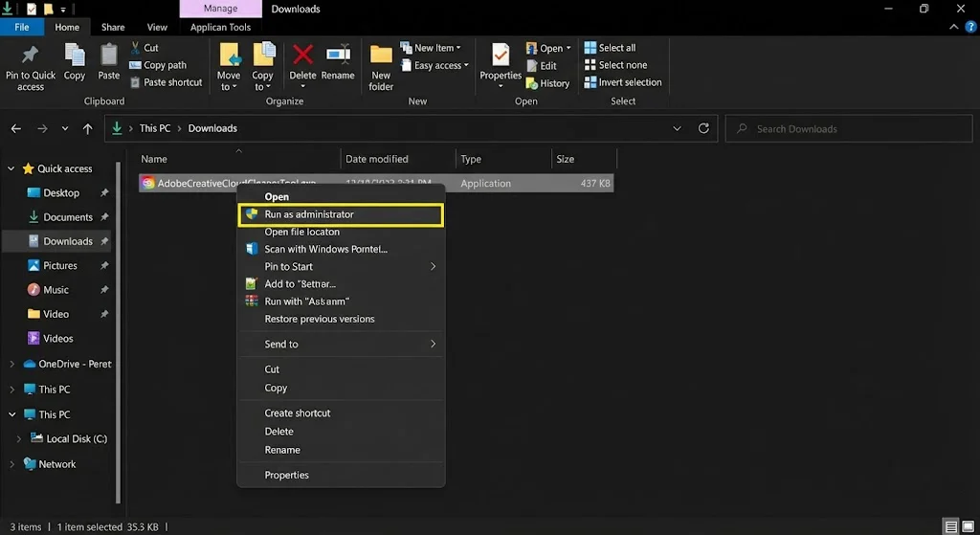980x535 pixels.
Task: Click the Rename ribbon icon
Action: pyautogui.click(x=338, y=56)
